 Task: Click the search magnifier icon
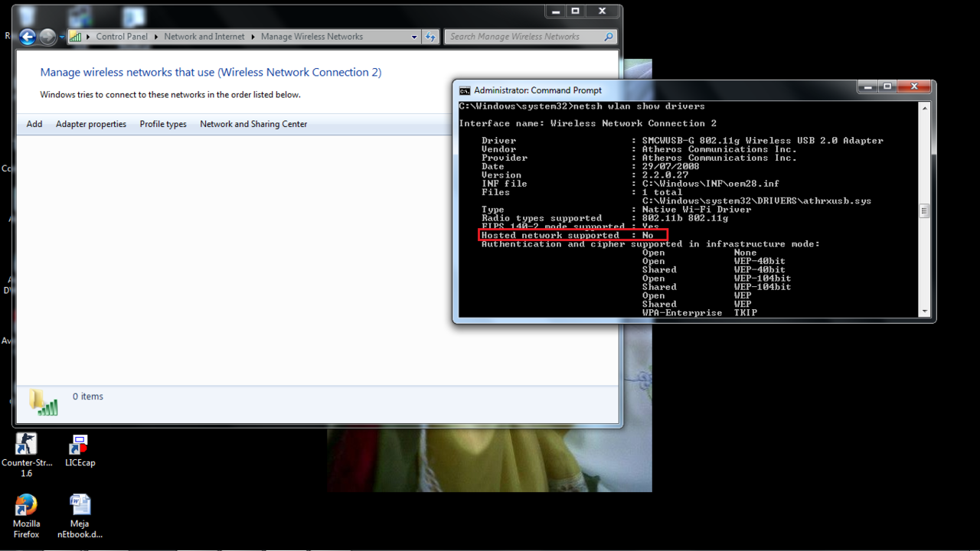[609, 37]
